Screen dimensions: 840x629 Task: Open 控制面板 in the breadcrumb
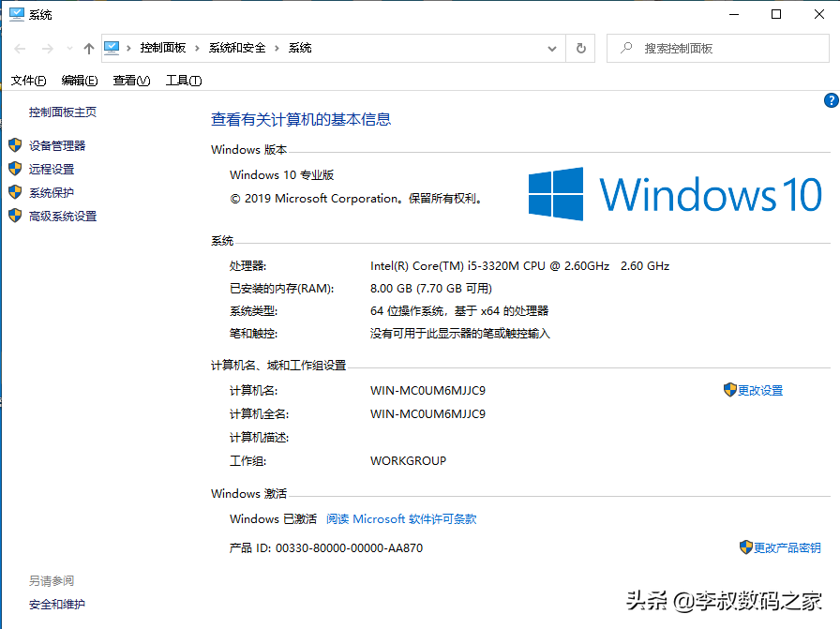click(x=163, y=48)
